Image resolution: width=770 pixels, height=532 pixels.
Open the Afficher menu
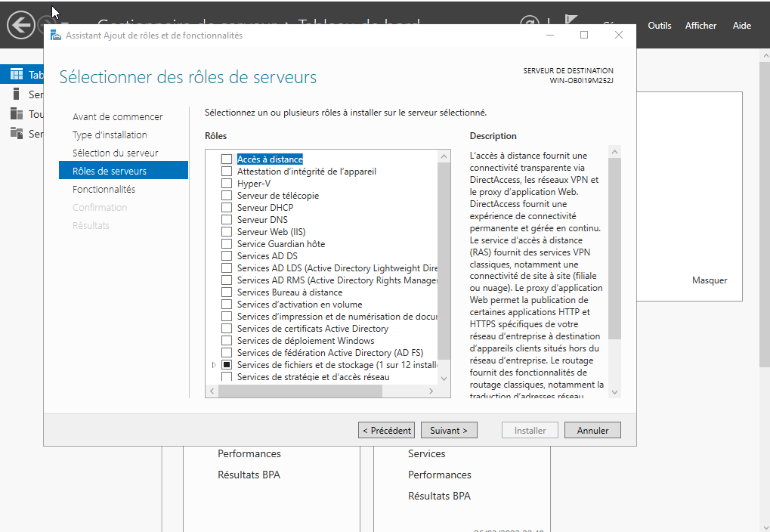click(700, 26)
